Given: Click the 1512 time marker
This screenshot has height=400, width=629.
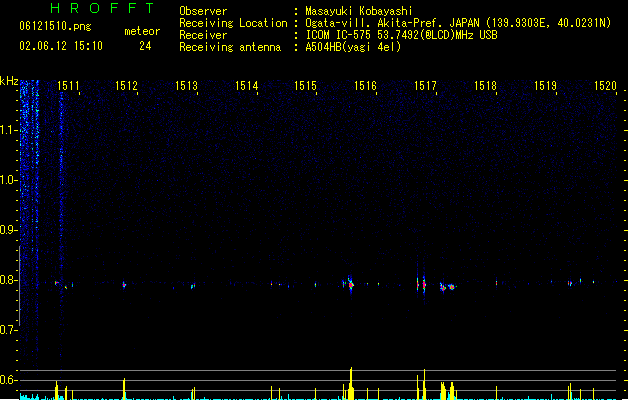Looking at the screenshot, I should (126, 86).
